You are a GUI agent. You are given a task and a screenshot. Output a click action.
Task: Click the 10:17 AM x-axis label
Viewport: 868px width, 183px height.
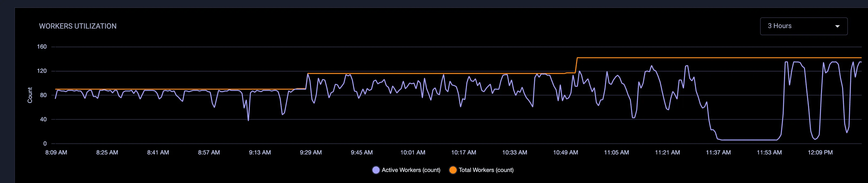tap(464, 152)
